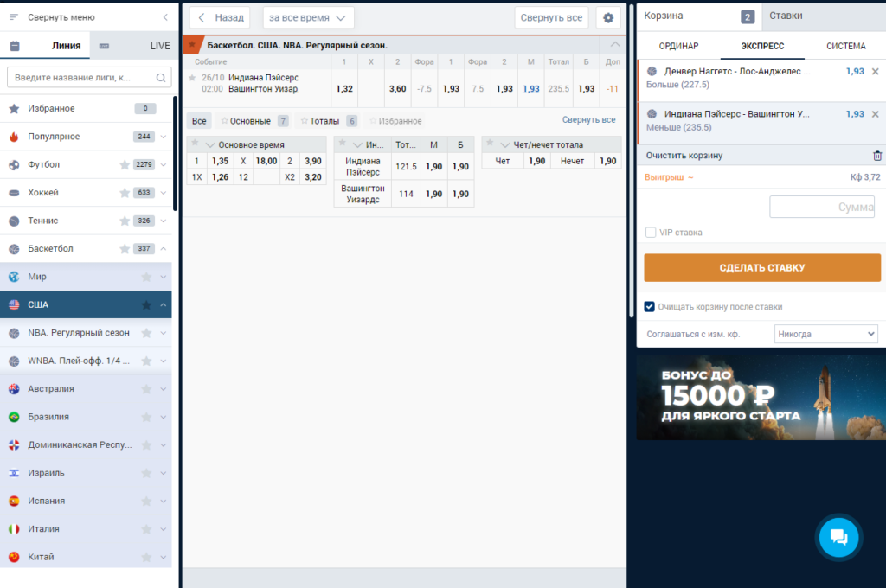
Task: Enable the VIP-ставка checkbox
Action: point(651,232)
